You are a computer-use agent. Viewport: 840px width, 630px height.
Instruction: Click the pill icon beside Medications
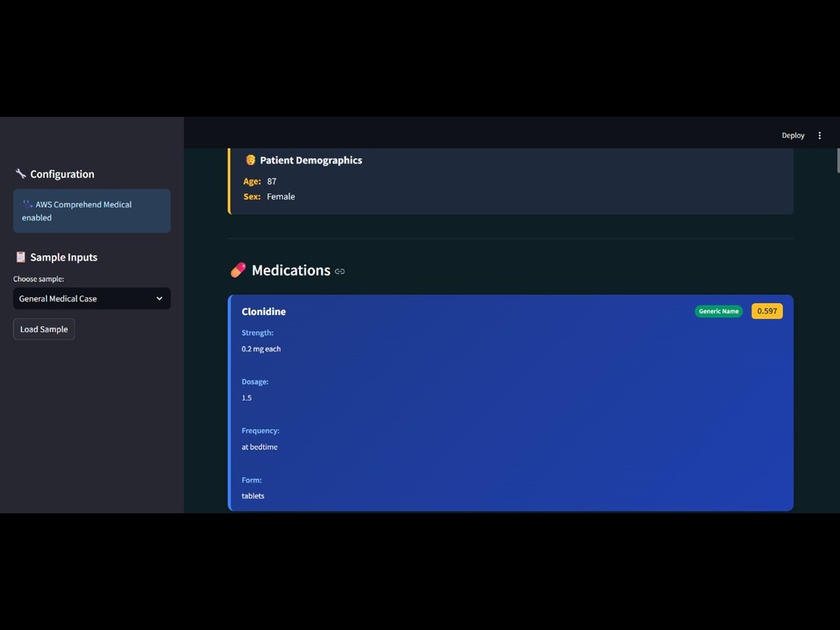coord(238,270)
